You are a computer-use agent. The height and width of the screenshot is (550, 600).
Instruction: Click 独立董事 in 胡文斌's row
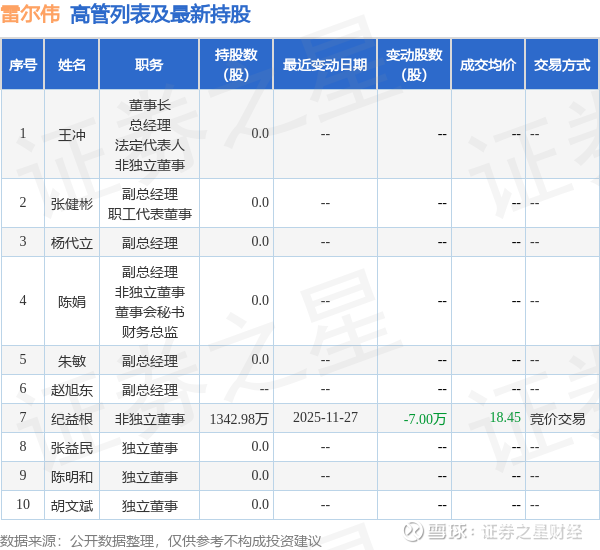(150, 506)
